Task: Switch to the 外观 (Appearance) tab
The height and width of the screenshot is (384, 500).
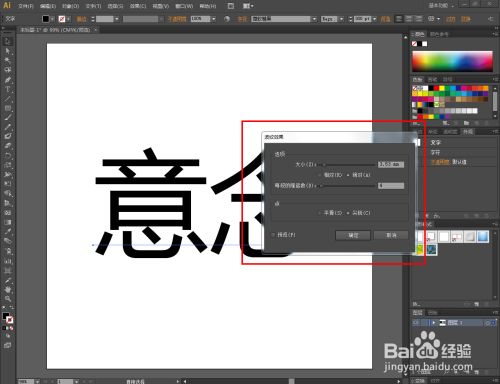Action: click(468, 132)
